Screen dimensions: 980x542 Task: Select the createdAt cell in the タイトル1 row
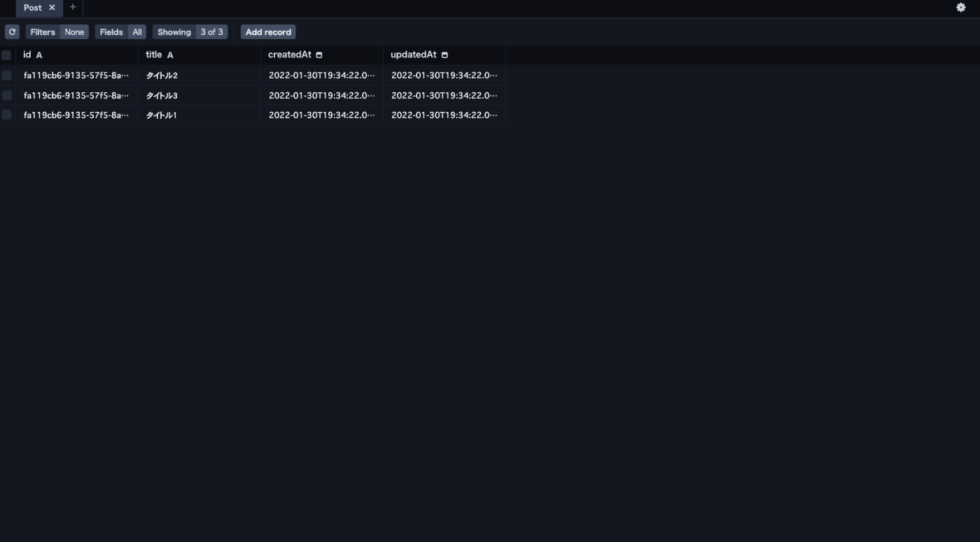322,115
